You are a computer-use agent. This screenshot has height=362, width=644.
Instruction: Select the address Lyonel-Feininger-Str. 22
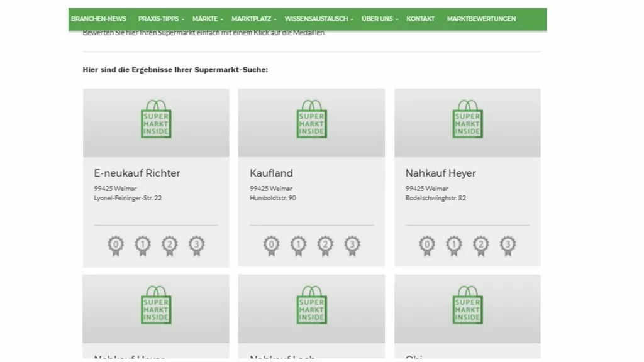pyautogui.click(x=128, y=198)
